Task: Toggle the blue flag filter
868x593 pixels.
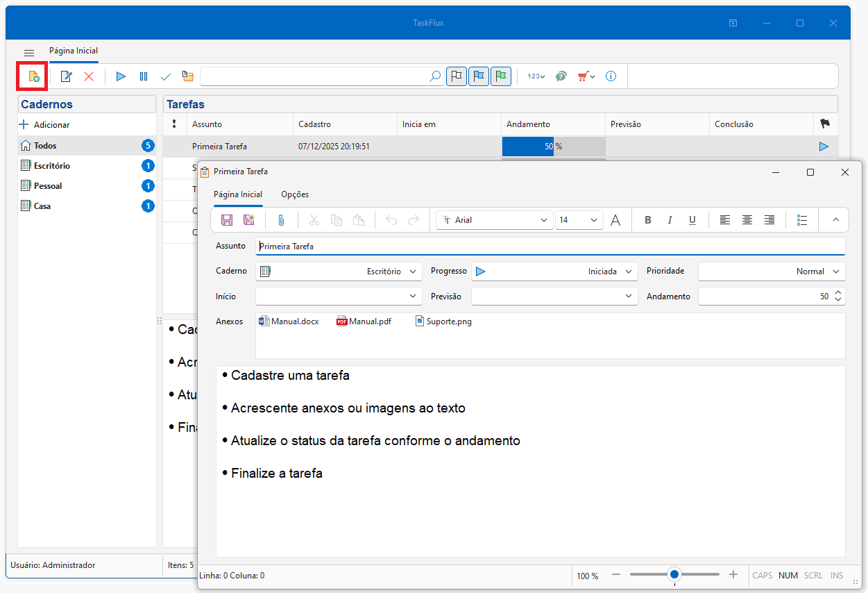Action: (479, 76)
